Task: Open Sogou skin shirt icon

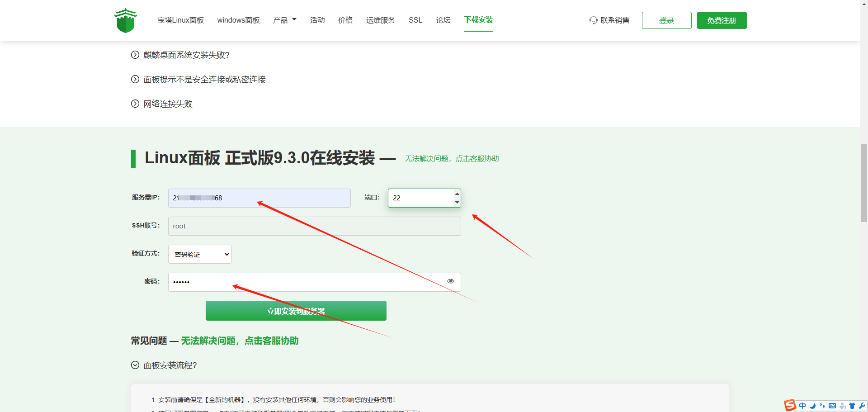Action: pos(852,406)
